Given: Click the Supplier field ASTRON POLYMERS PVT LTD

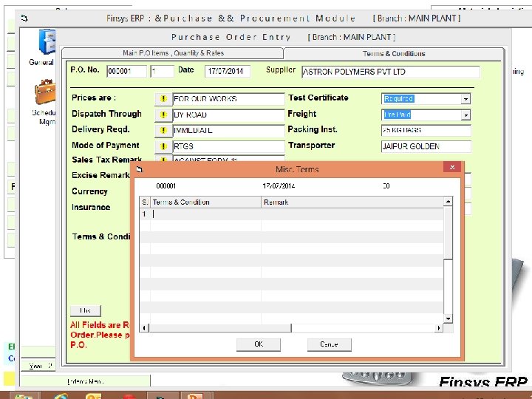Looking at the screenshot, I should coord(391,72).
